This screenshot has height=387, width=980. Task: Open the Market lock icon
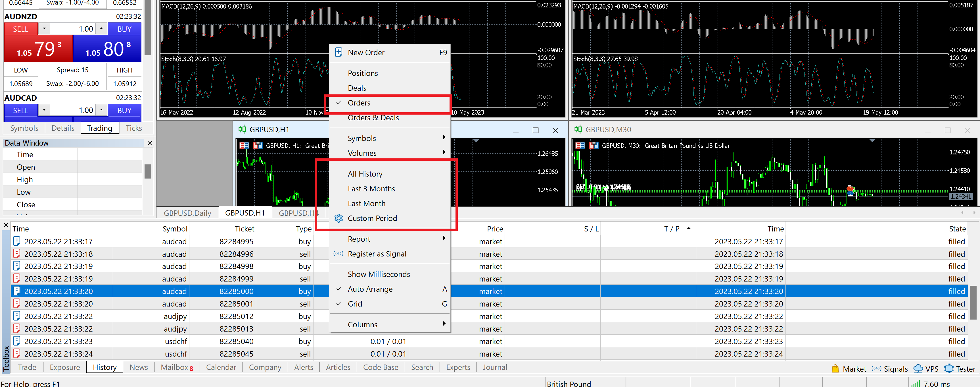pos(835,368)
